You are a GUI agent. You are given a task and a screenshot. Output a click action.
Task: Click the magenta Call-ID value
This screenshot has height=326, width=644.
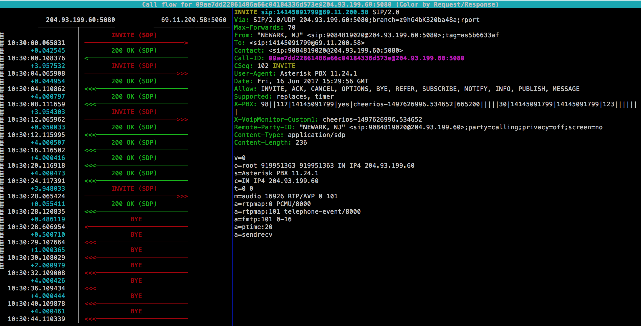point(366,58)
